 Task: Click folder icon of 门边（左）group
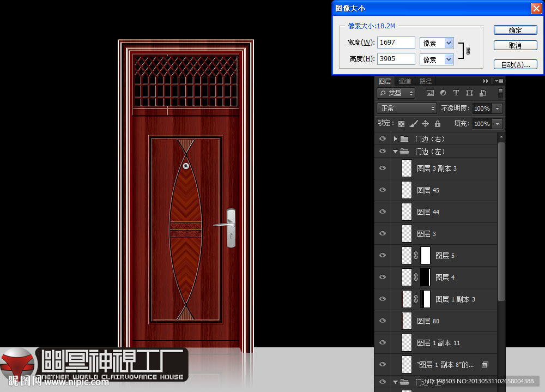coord(404,152)
